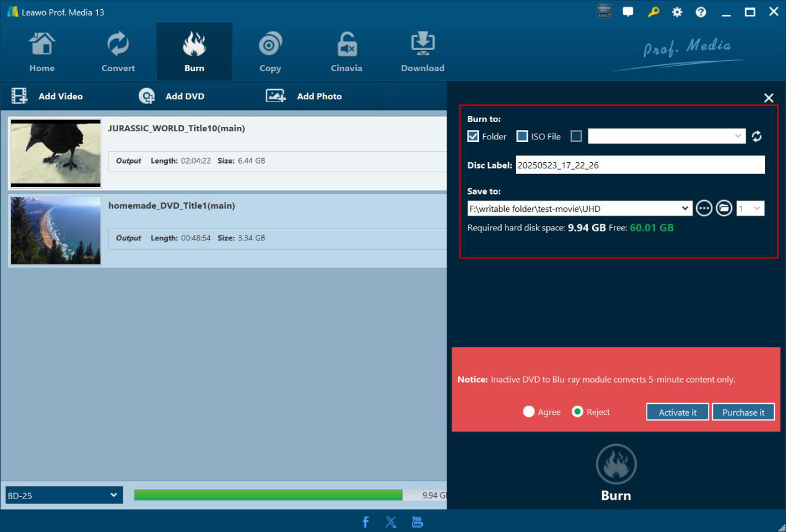Start burning with the flame Burn button
786x532 pixels.
click(x=616, y=464)
